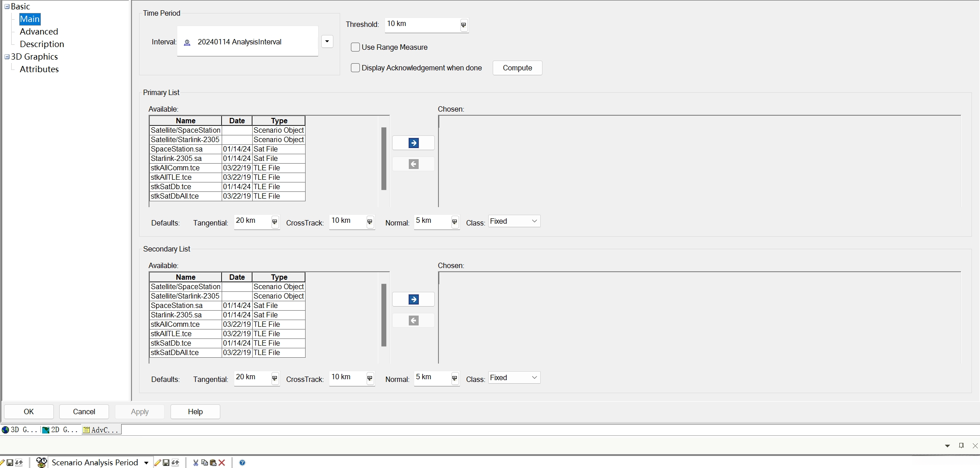980x468 pixels.
Task: Open Primary List Normal units selector
Action: pyautogui.click(x=455, y=222)
